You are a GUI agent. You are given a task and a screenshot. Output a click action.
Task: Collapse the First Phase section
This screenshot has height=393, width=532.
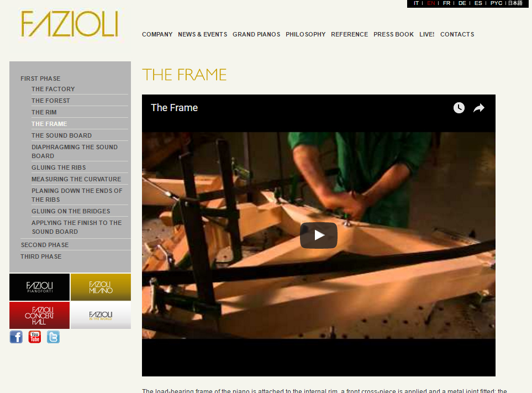[40, 78]
